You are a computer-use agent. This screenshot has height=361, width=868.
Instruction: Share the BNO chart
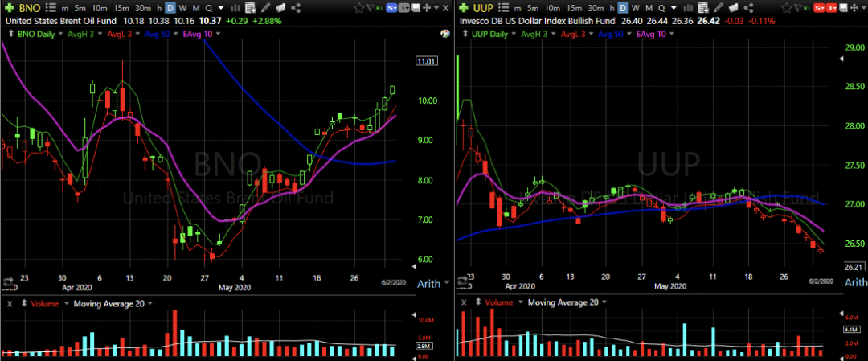(x=296, y=8)
